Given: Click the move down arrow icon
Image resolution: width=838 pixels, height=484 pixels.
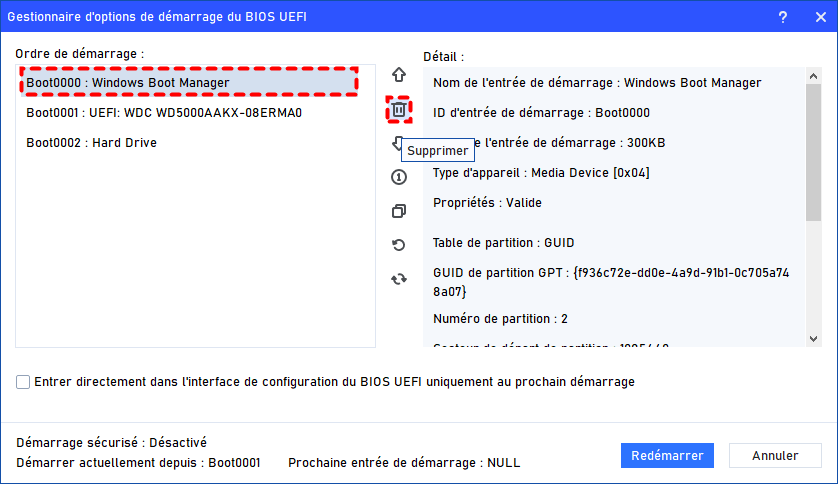Looking at the screenshot, I should [396, 144].
